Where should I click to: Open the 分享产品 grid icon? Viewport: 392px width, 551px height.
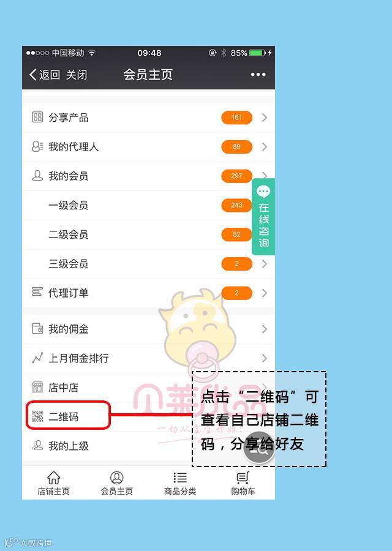click(x=37, y=117)
